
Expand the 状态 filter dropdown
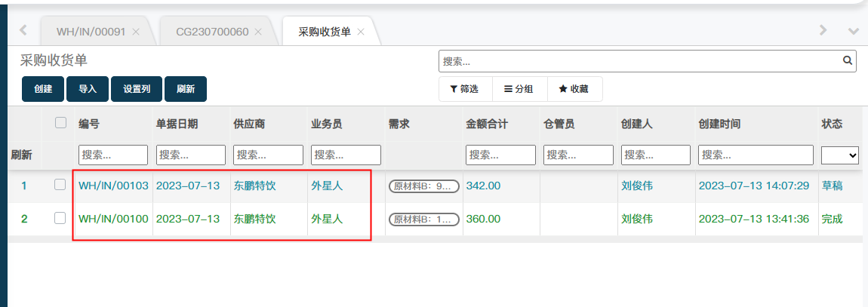[x=840, y=155]
